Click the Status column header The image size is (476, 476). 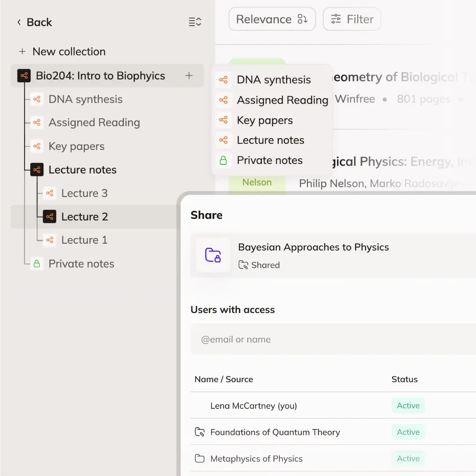coord(404,379)
